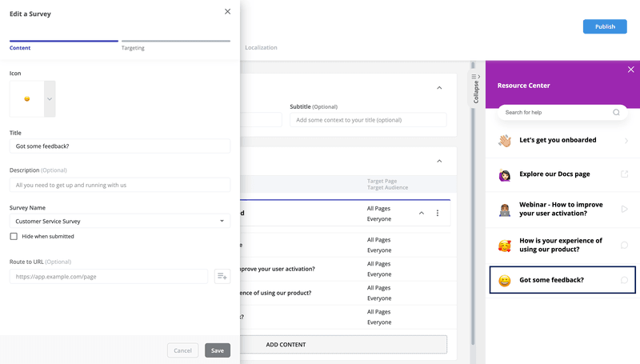Viewport: 640px width, 364px height.
Task: Open the Localization tab
Action: click(261, 47)
